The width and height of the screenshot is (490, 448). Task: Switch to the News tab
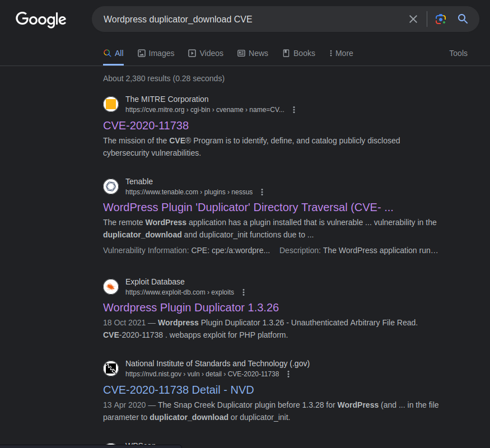pyautogui.click(x=253, y=53)
